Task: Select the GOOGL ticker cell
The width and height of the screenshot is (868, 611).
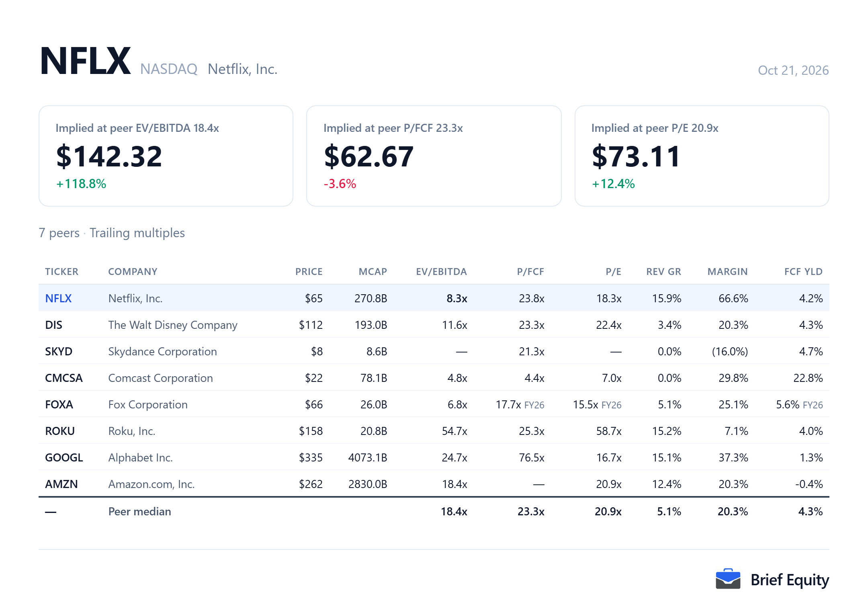Action: [64, 457]
